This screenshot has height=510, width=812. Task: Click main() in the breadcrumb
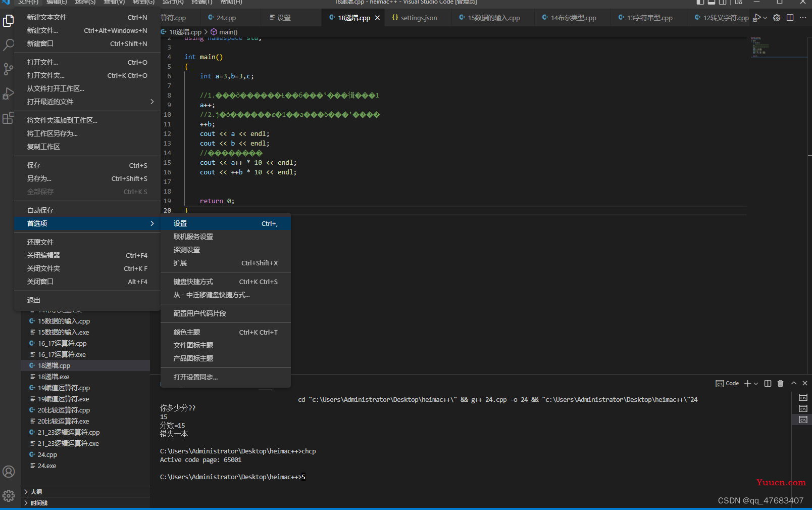pos(224,32)
